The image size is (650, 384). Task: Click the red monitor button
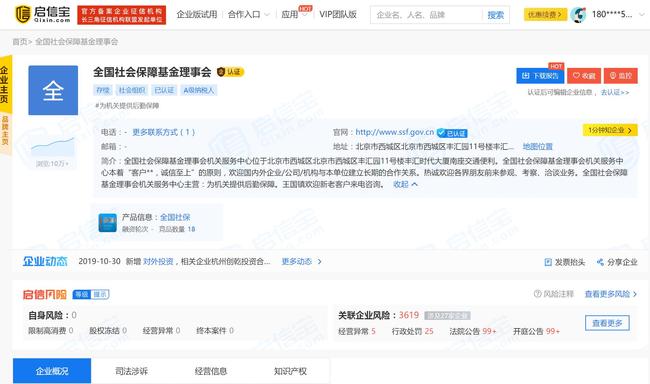pos(621,76)
